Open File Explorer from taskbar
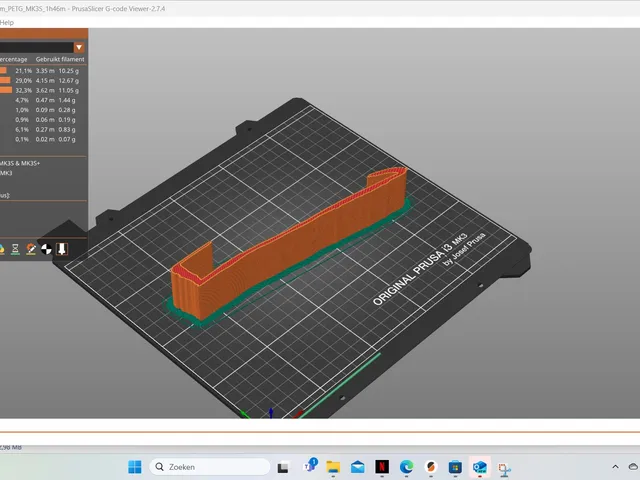This screenshot has width=640, height=480. click(333, 467)
